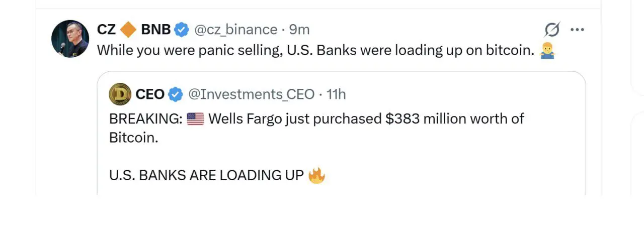Open the three-dot more options menu

[x=577, y=30]
